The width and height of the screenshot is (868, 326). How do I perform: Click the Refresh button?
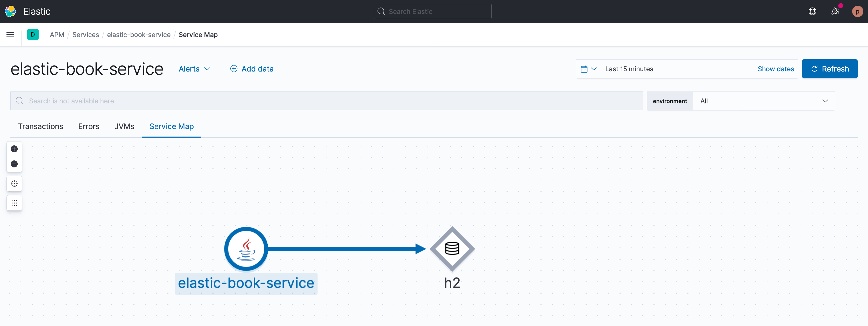point(829,69)
